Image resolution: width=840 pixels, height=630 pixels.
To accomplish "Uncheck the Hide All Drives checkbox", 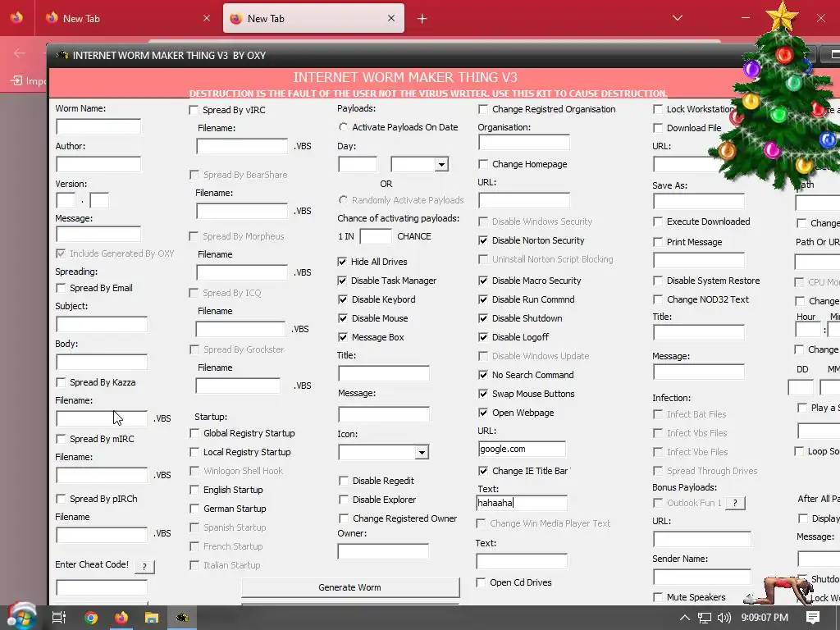I will click(342, 262).
